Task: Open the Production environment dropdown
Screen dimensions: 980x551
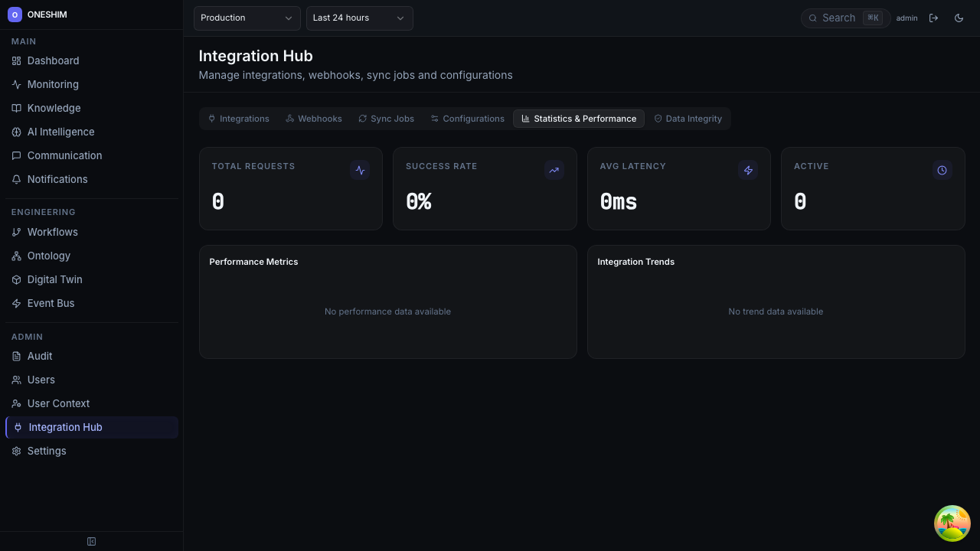Action: coord(247,18)
